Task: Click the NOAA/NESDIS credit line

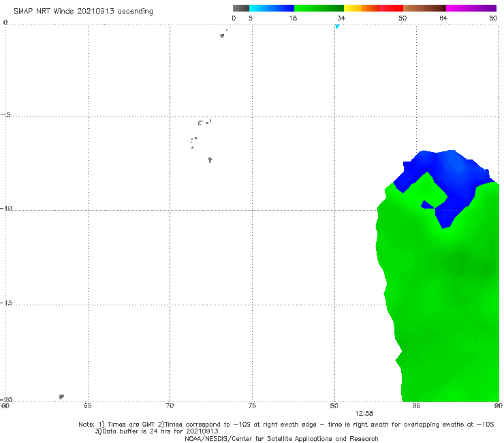Action: [281, 438]
